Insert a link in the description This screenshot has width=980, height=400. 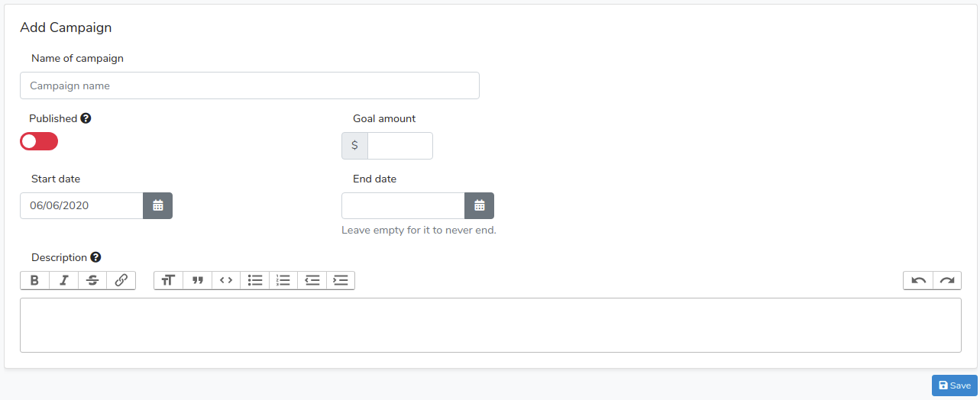pos(121,280)
